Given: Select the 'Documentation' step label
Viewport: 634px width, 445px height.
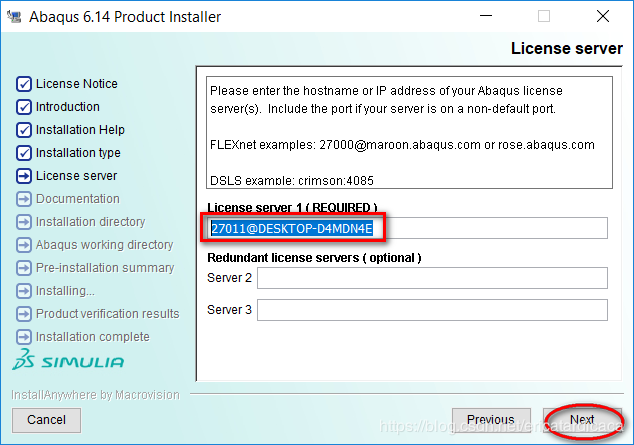Looking at the screenshot, I should point(78,199).
